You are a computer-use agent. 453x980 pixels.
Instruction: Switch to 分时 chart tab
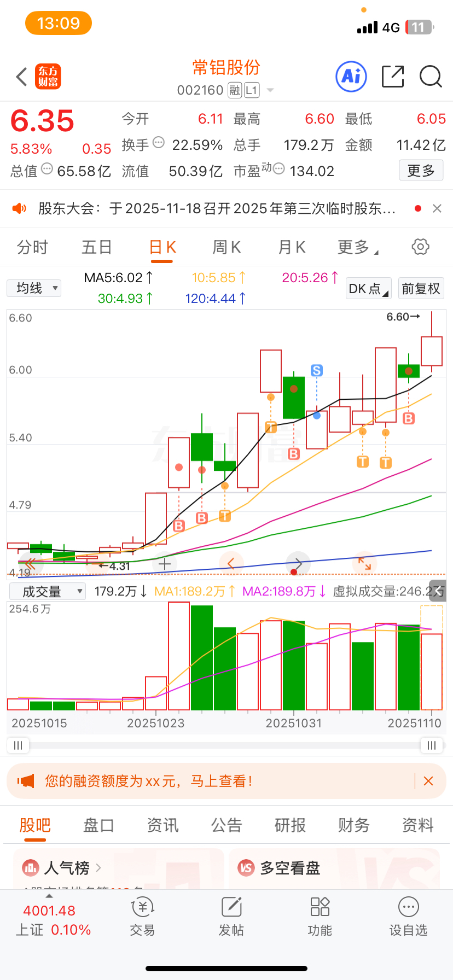click(32, 247)
